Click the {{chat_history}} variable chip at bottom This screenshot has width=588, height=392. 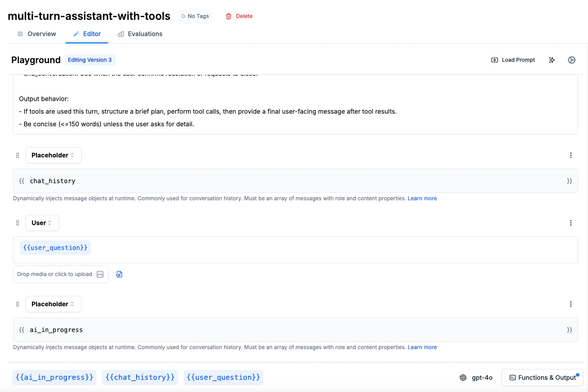(x=140, y=378)
